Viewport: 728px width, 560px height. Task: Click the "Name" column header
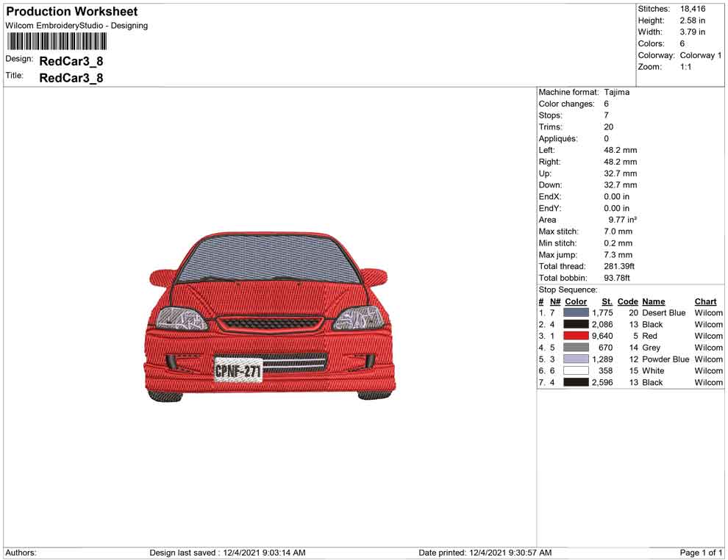pyautogui.click(x=653, y=301)
